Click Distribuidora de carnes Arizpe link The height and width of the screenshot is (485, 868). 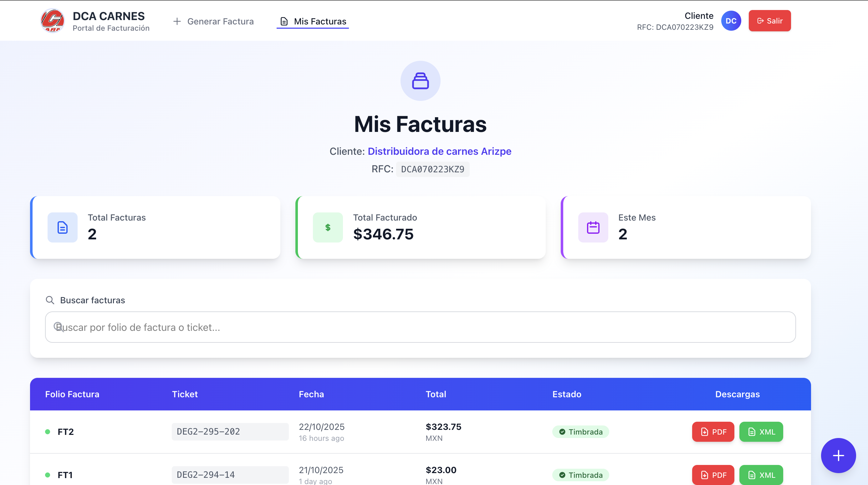(x=439, y=151)
